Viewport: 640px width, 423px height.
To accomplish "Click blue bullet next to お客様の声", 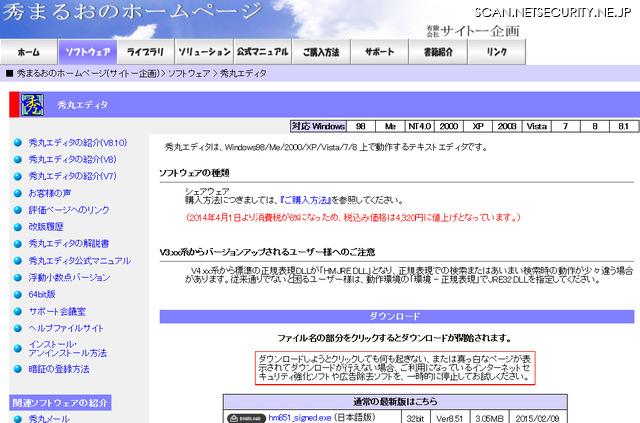I will point(18,192).
